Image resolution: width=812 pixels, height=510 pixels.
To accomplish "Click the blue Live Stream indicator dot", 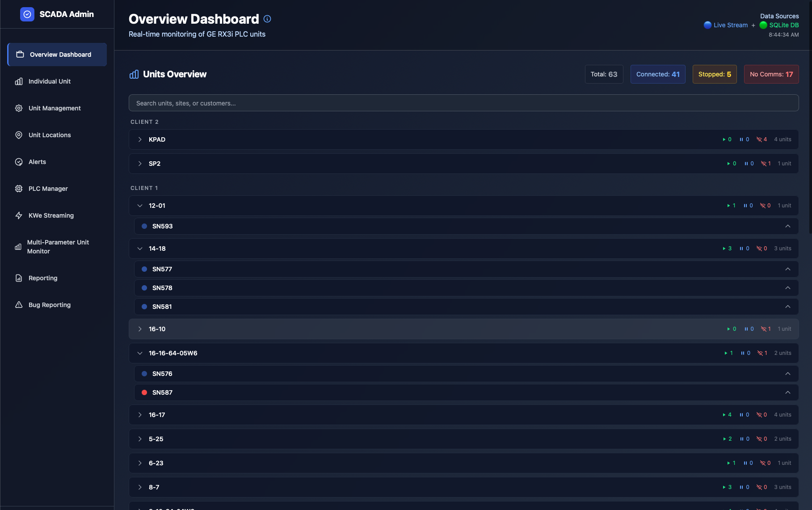I will tap(708, 25).
